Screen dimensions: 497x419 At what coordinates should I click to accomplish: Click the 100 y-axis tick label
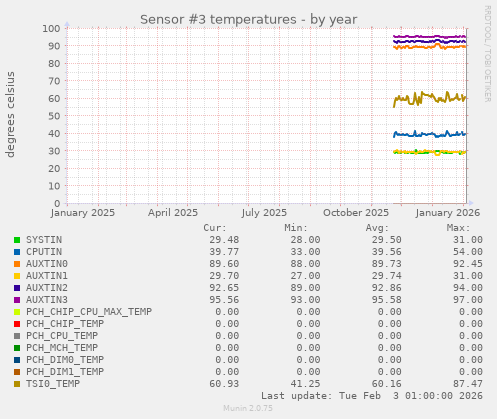click(x=51, y=28)
